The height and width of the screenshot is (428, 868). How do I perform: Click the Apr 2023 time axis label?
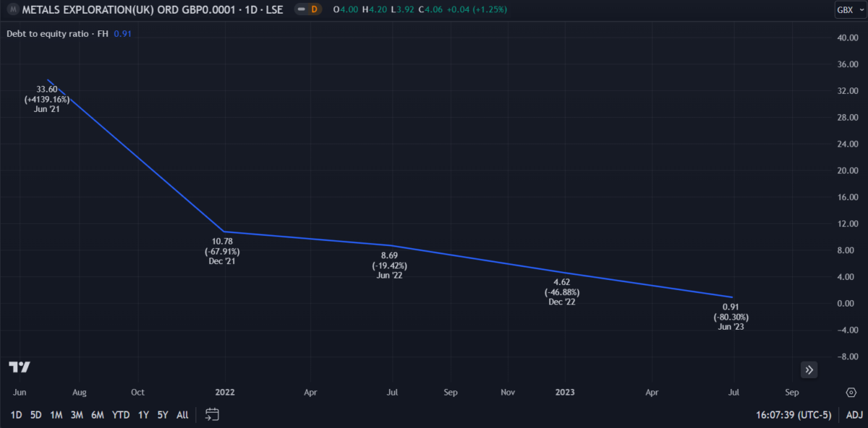pyautogui.click(x=652, y=393)
